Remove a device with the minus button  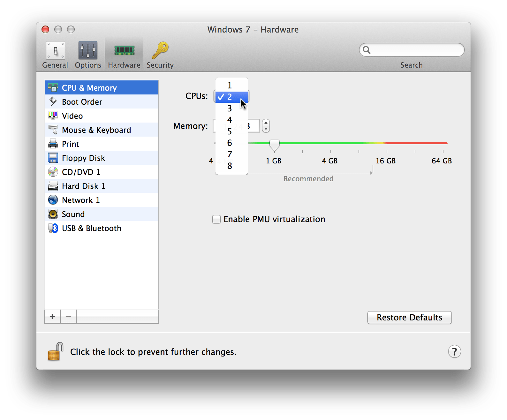coord(68,316)
